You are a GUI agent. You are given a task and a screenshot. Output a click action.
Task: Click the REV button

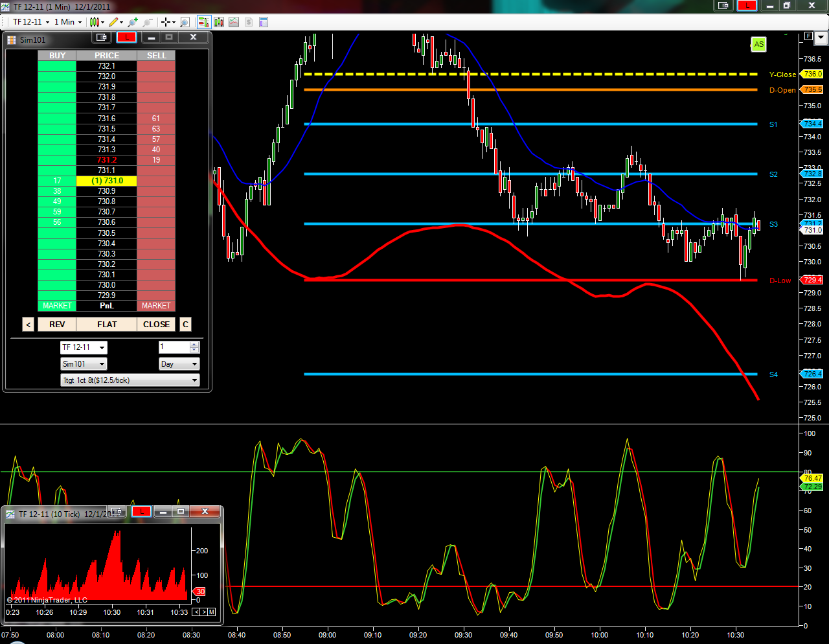click(57, 325)
